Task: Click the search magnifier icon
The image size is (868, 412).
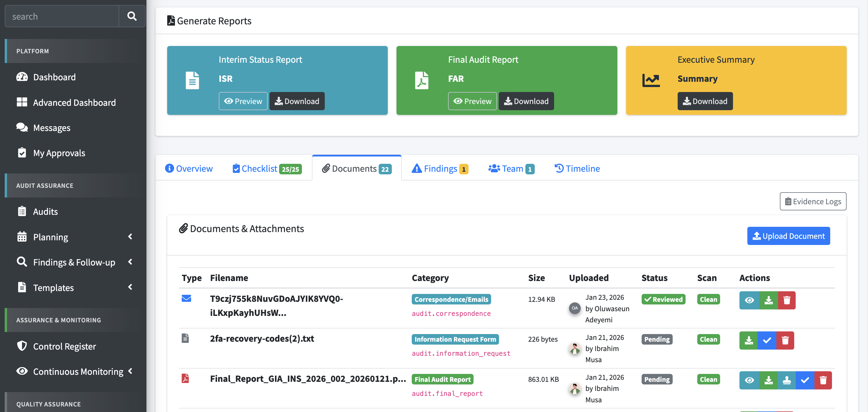Action: coord(132,16)
